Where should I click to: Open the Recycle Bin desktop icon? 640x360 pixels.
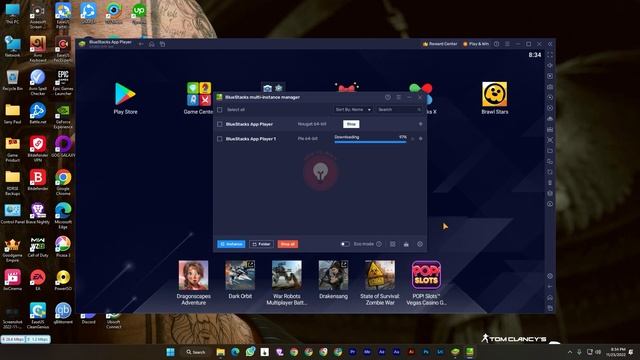(x=12, y=81)
